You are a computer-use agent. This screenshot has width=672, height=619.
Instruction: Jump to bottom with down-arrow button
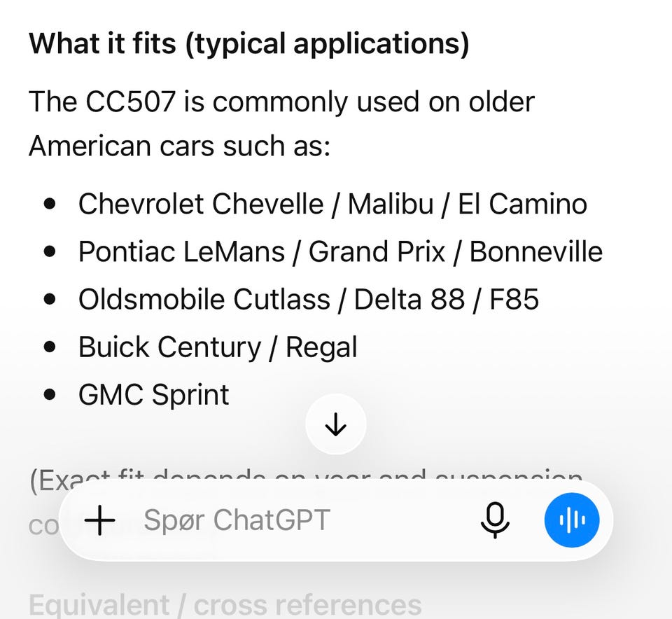[335, 424]
